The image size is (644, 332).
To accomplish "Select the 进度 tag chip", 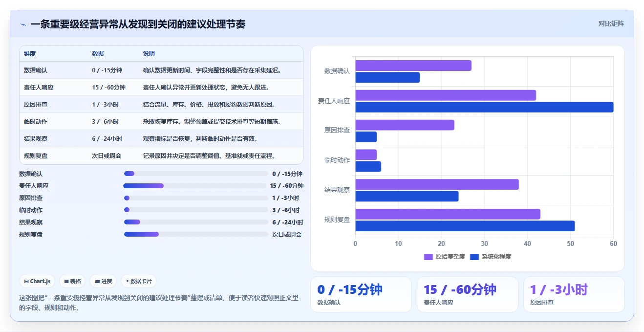I will (104, 281).
